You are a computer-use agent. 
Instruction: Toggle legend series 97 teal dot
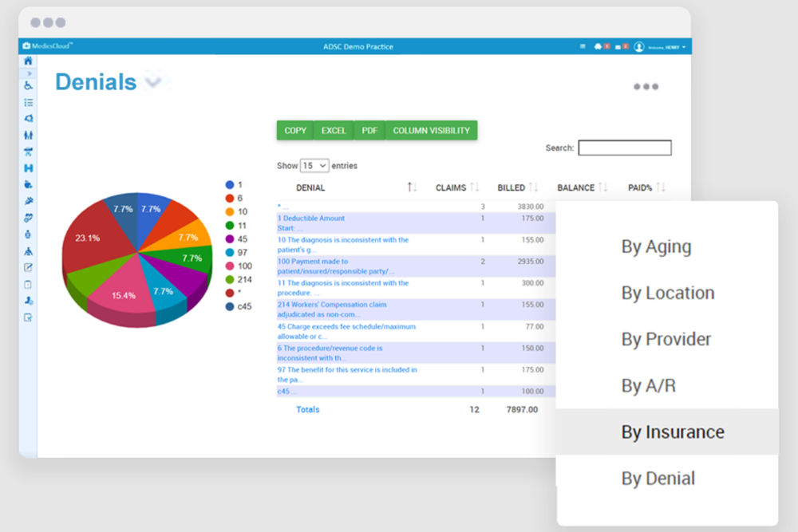(x=230, y=252)
